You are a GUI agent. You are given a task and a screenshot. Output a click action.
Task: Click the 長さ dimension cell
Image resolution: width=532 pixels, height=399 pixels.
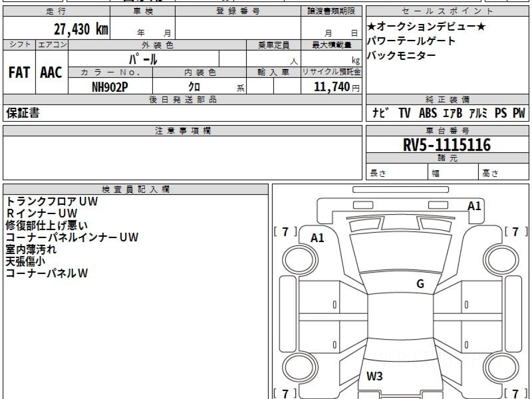397,172
